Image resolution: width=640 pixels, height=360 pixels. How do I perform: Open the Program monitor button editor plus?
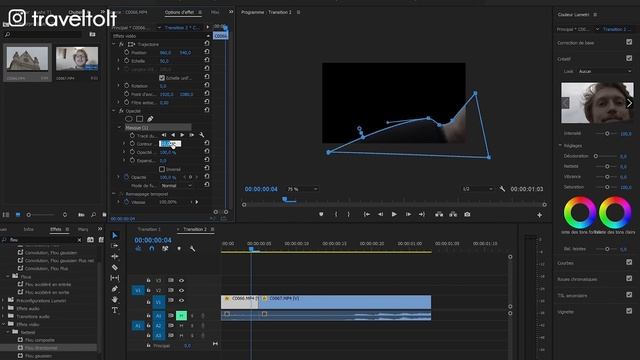(540, 215)
